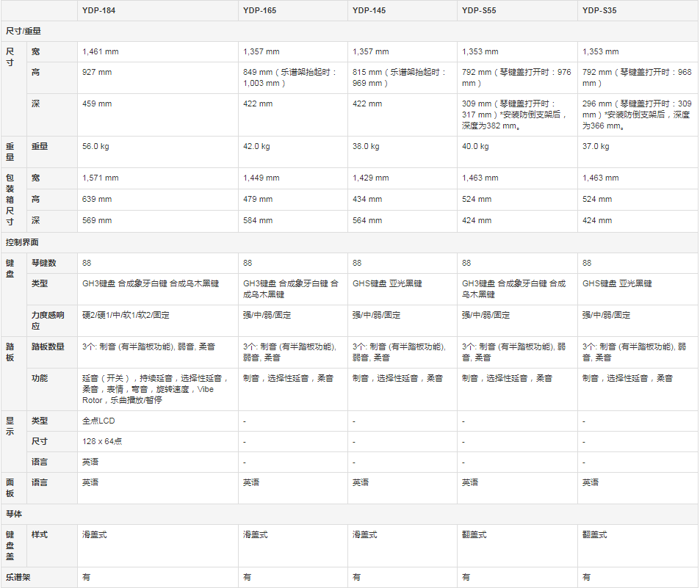Select the YDP-S35 column header
Viewport: 700px width, 588px height.
[x=638, y=10]
